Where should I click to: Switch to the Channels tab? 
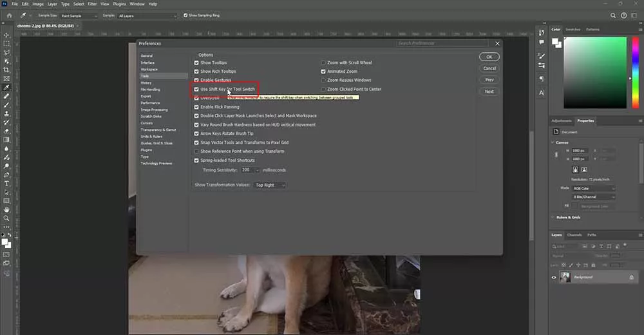click(574, 235)
